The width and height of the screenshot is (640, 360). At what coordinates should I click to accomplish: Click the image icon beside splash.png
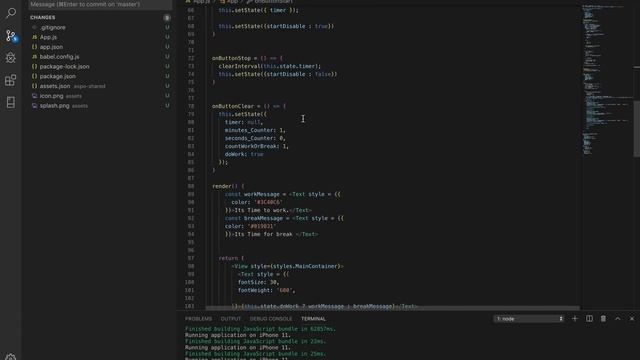(34, 106)
